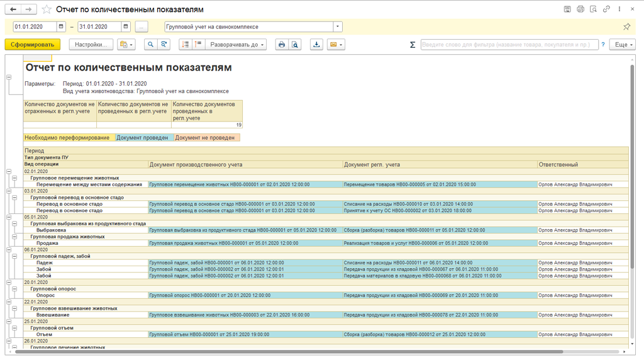Open print preview icon
Viewport: 644px width, 360px height.
pos(295,45)
